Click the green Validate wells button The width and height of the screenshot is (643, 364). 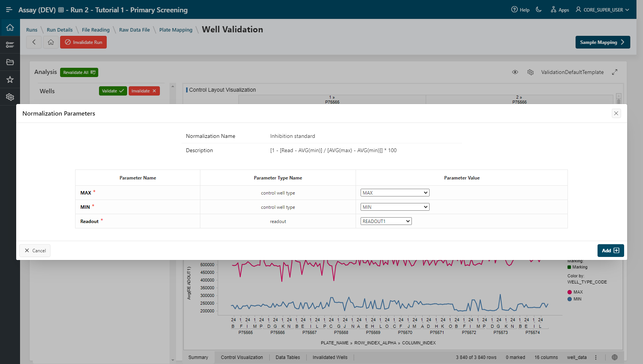[x=113, y=91]
